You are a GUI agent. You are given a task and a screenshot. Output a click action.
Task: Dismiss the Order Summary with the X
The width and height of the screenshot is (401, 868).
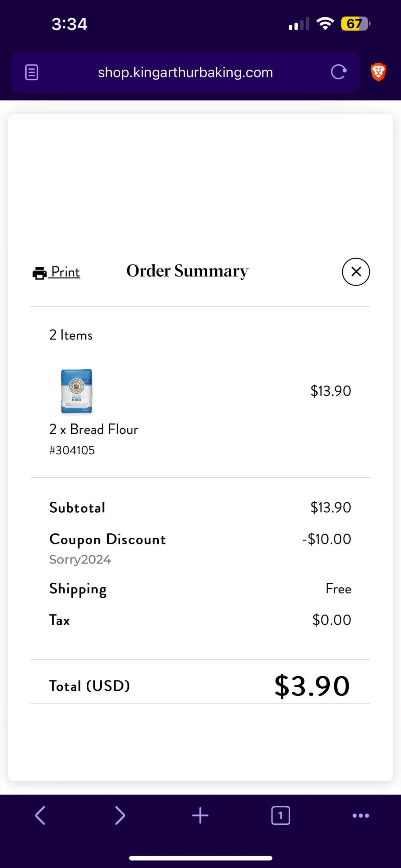coord(355,272)
